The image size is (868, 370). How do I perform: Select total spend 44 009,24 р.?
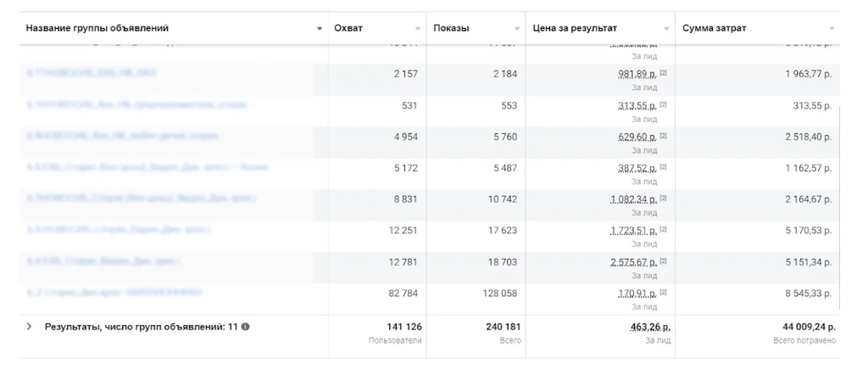click(808, 327)
